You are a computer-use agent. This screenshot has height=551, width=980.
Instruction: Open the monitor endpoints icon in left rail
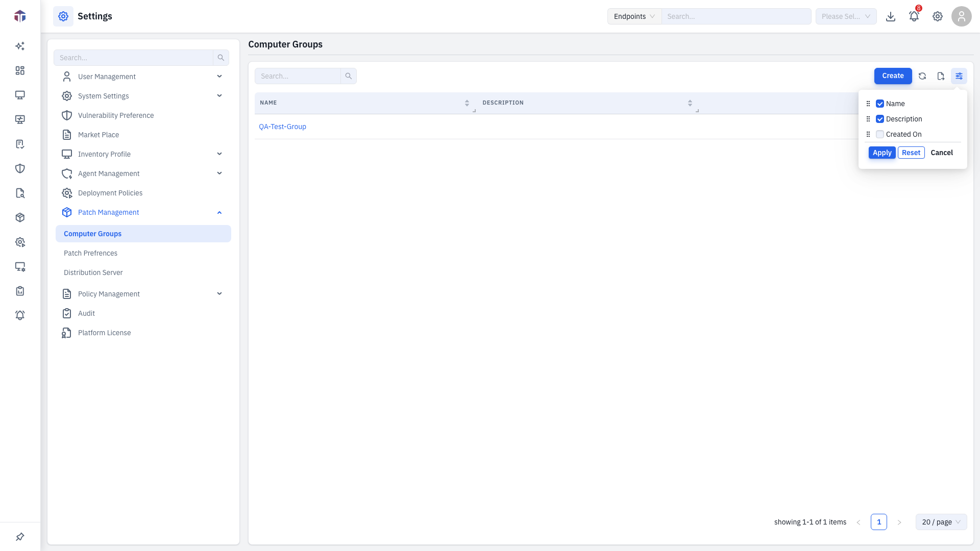[x=20, y=95]
